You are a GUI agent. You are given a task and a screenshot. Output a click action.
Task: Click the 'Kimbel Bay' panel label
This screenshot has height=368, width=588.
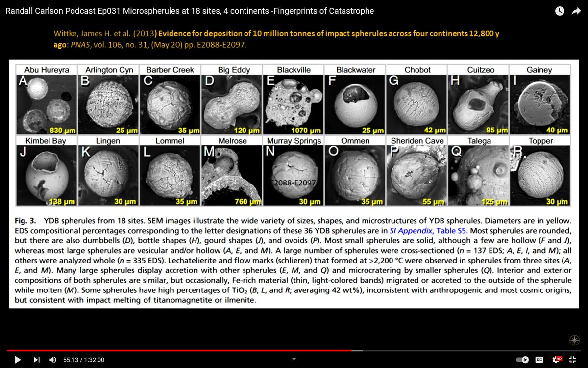click(x=46, y=141)
